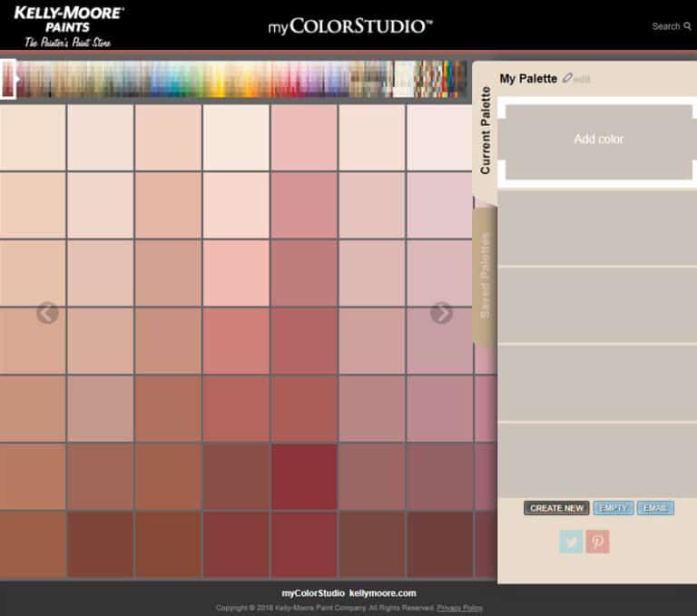The height and width of the screenshot is (616, 697).
Task: Click the myColorStudio title in header
Action: (x=350, y=26)
